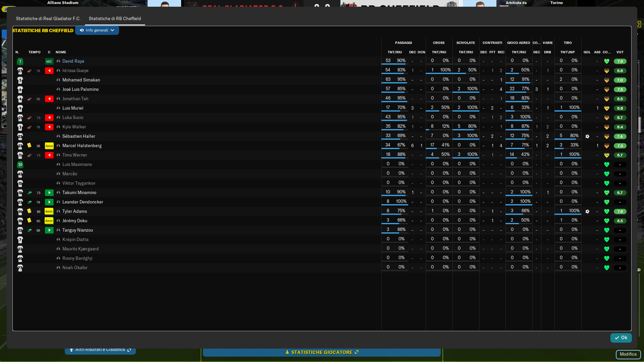Click José Luis Palomino's 7.5 rating badge
The height and width of the screenshot is (362, 644).
pyautogui.click(x=620, y=89)
